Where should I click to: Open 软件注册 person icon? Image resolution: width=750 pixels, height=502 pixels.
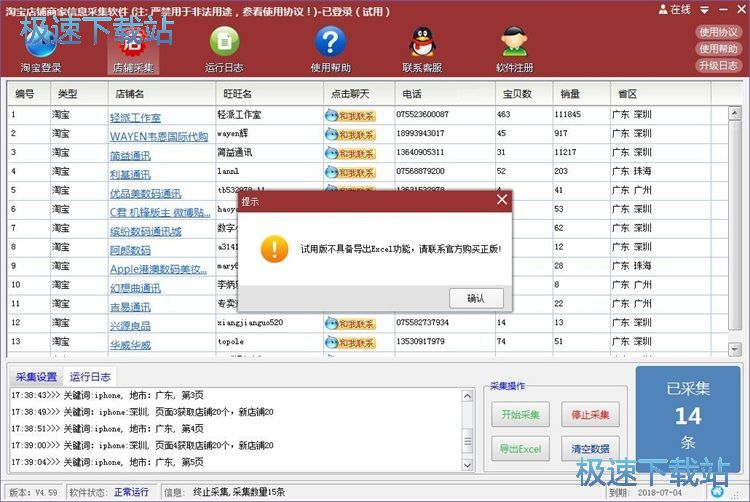514,50
